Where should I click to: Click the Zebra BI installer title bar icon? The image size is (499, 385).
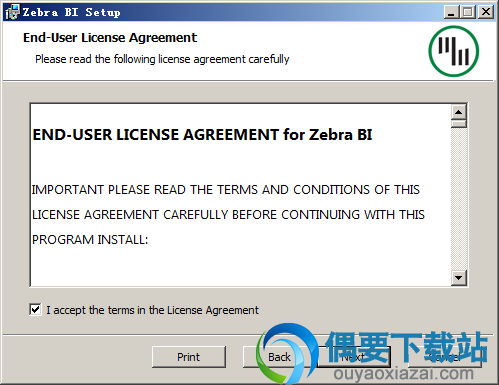[x=12, y=12]
